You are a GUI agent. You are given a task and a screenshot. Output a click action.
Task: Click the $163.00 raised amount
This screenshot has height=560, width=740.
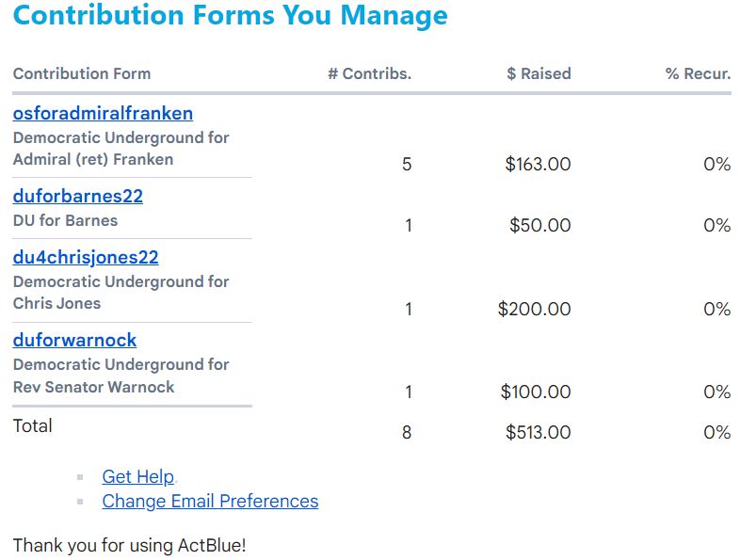click(x=538, y=165)
